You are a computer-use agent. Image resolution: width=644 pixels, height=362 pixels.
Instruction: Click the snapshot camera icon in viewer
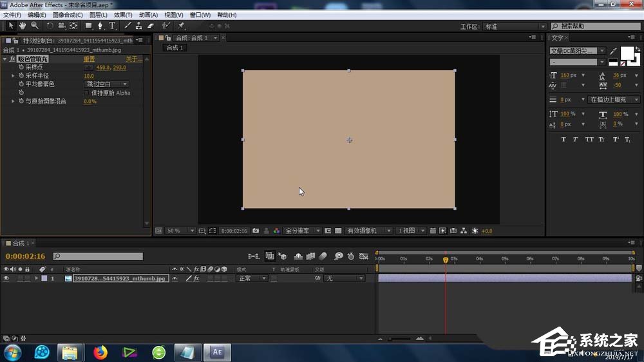tap(256, 231)
